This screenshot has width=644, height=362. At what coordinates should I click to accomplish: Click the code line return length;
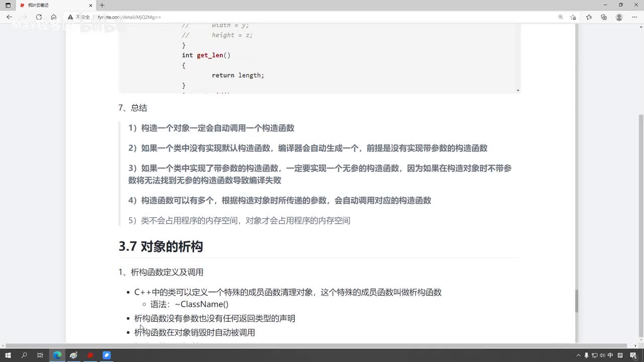238,75
